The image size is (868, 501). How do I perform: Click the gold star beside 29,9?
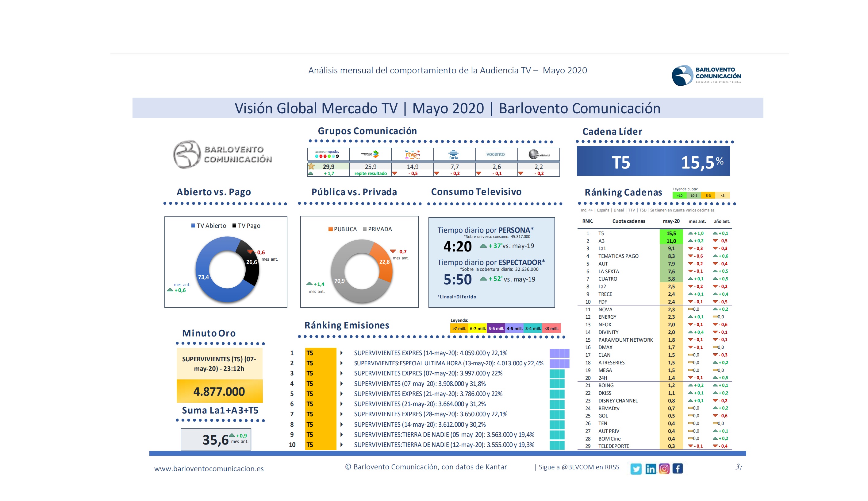[311, 166]
